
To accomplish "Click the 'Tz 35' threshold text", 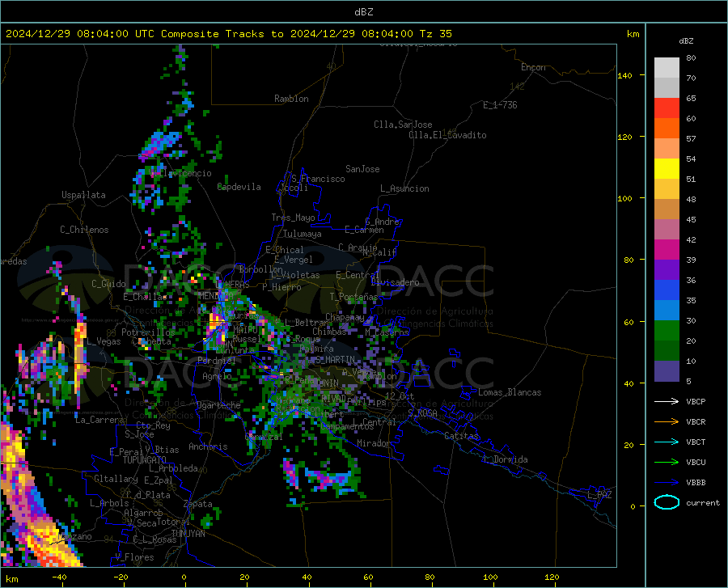I will pyautogui.click(x=435, y=34).
